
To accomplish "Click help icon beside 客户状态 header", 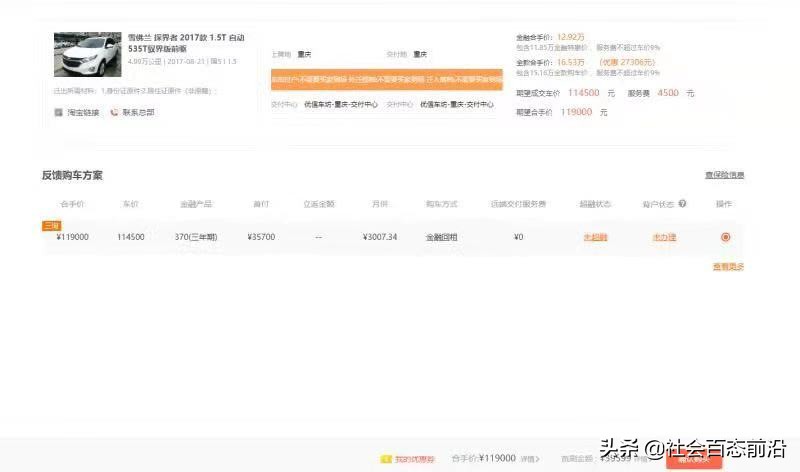I will (682, 204).
